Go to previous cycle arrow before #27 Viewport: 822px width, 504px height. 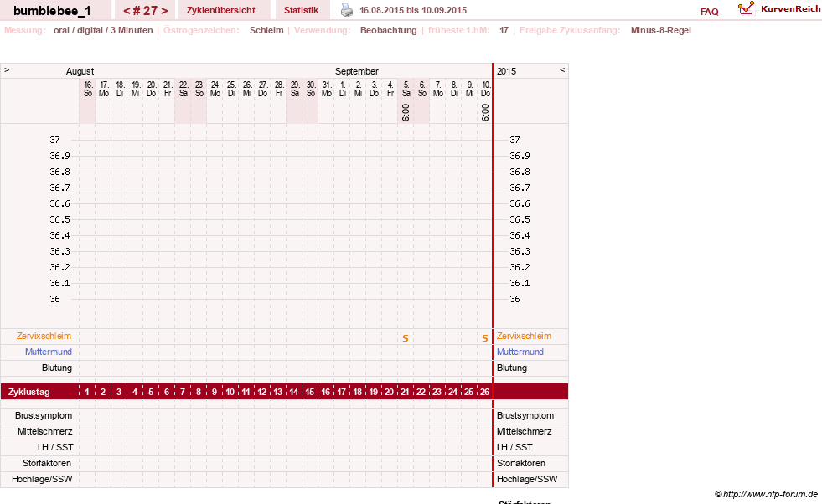(127, 11)
